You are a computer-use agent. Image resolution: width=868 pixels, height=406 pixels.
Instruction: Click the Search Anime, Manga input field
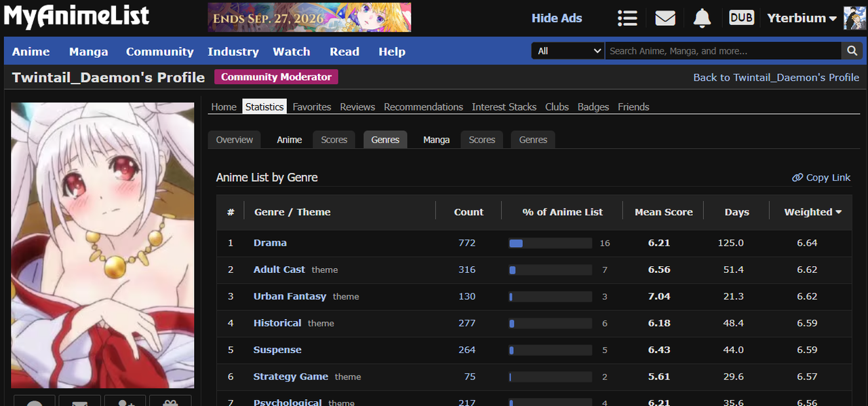pyautogui.click(x=723, y=51)
